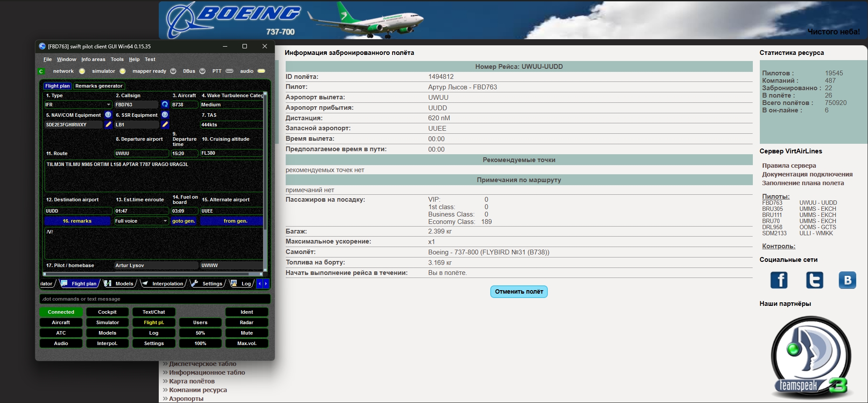868x403 pixels.
Task: Click the mapper ready LED
Action: tap(173, 71)
